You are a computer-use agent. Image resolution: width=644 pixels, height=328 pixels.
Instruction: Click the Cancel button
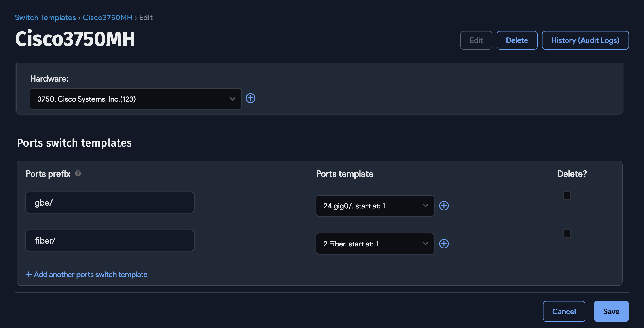tap(564, 311)
